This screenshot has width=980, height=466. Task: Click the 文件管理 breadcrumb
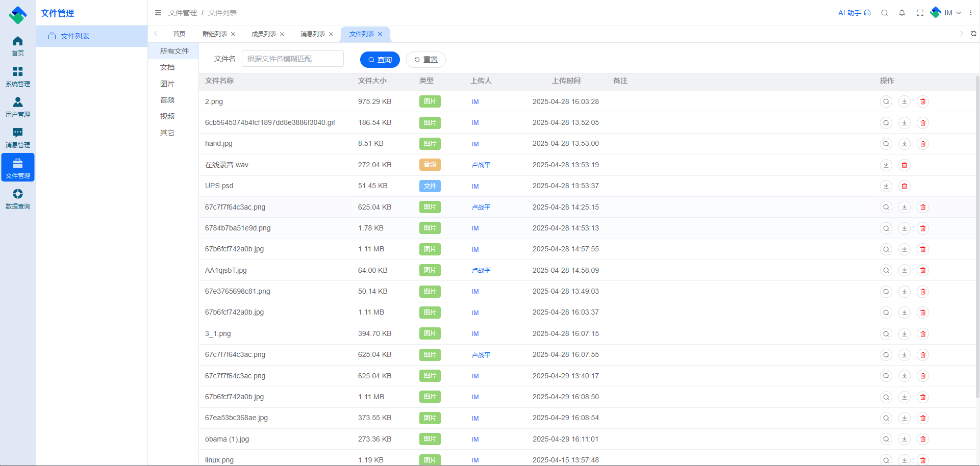pyautogui.click(x=182, y=13)
